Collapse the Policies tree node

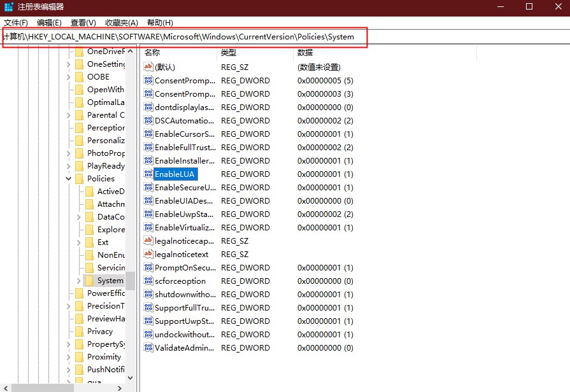coord(68,178)
